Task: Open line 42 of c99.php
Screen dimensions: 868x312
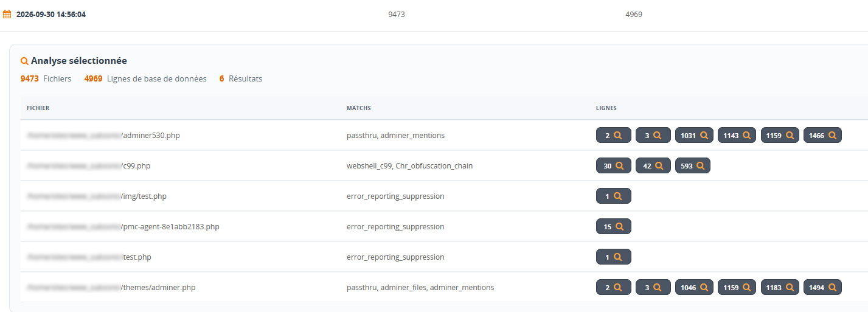Action: point(653,165)
